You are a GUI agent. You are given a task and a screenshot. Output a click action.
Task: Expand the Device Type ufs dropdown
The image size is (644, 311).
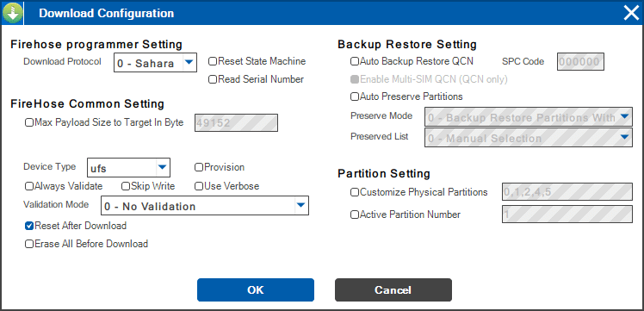[x=128, y=167]
